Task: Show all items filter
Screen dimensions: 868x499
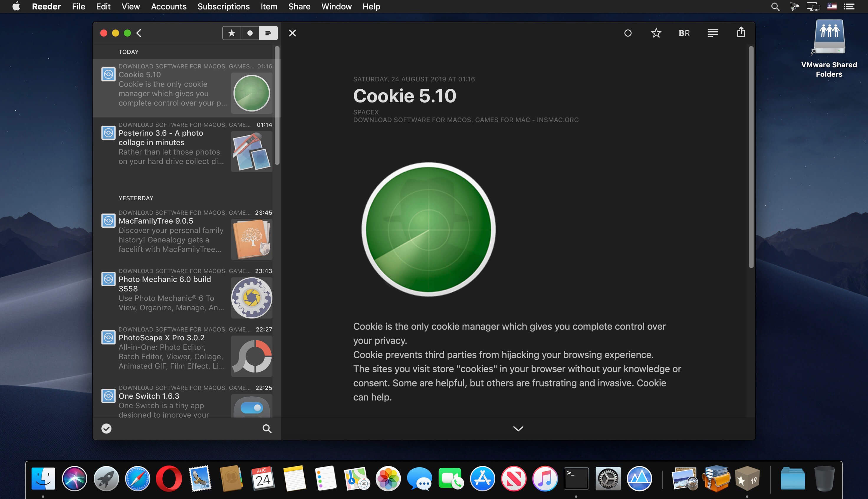Action: coord(268,33)
